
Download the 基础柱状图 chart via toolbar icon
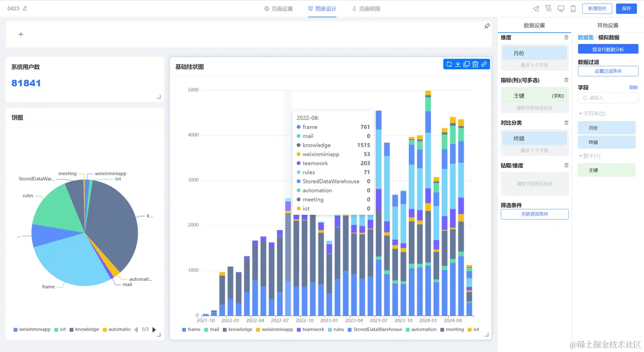click(458, 64)
